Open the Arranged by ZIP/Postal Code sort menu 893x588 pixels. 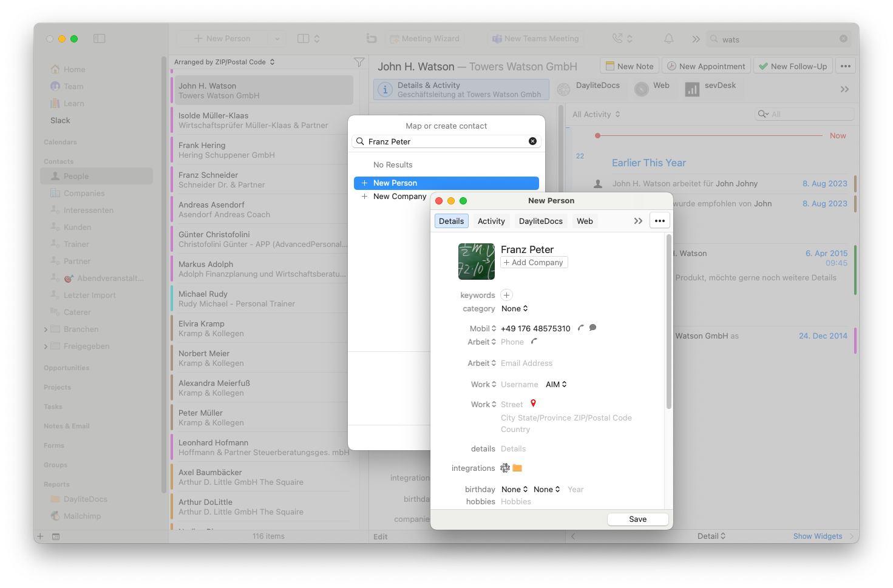pyautogui.click(x=225, y=62)
